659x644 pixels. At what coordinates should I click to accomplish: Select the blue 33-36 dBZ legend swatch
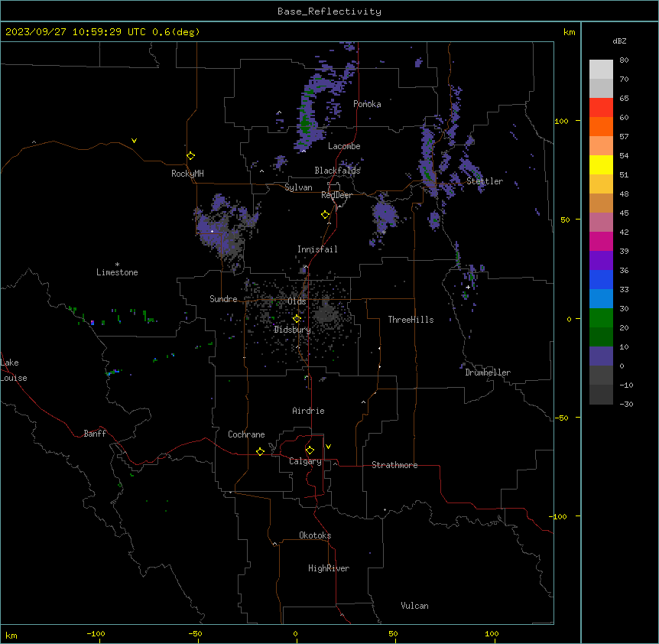coord(601,279)
